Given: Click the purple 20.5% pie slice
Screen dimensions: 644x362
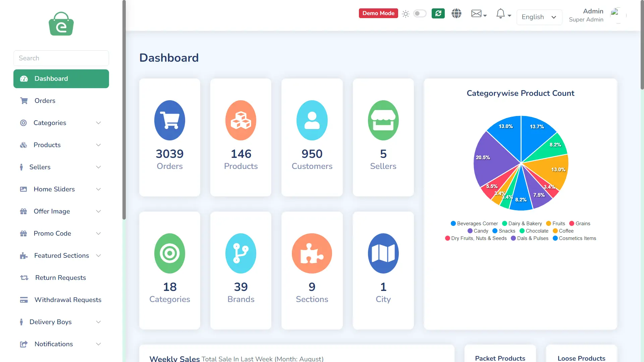Looking at the screenshot, I should pos(493,161).
